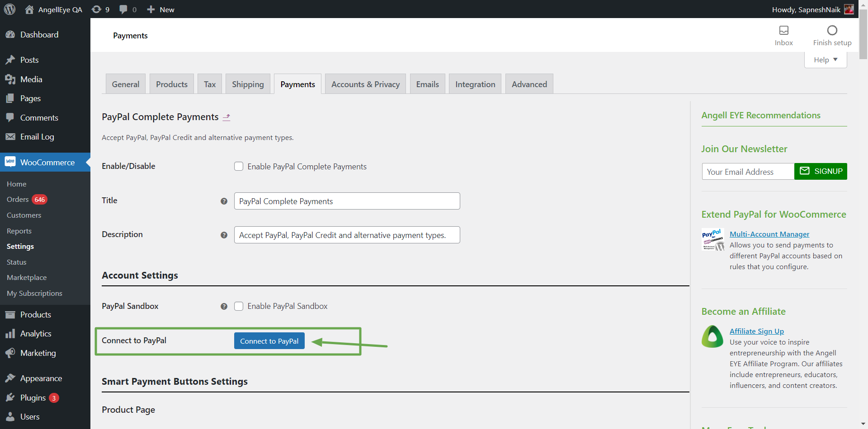The image size is (868, 429).
Task: Expand the Help dropdown
Action: [x=826, y=60]
